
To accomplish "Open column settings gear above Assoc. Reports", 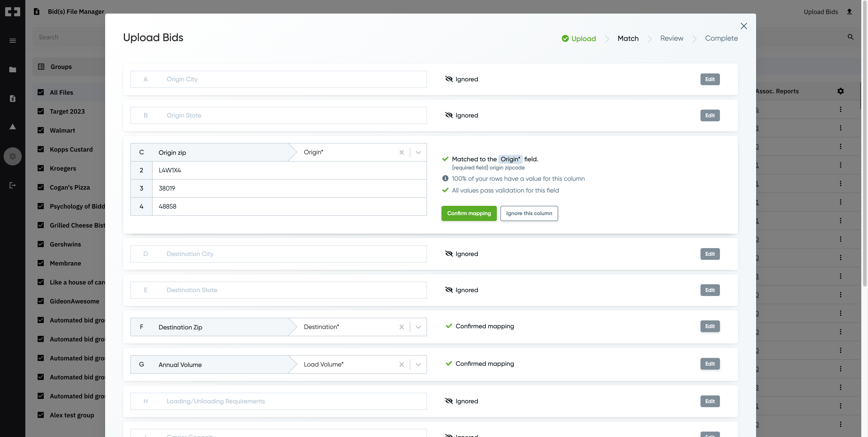I will tap(840, 91).
